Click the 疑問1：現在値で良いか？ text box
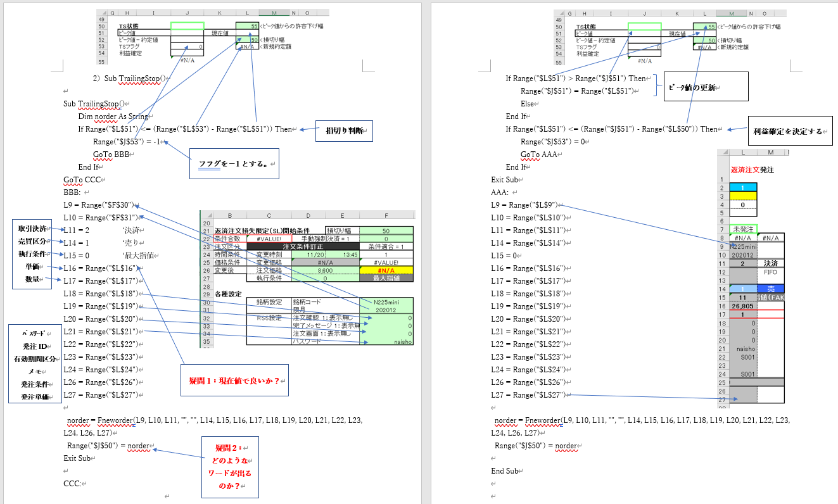 (x=234, y=381)
